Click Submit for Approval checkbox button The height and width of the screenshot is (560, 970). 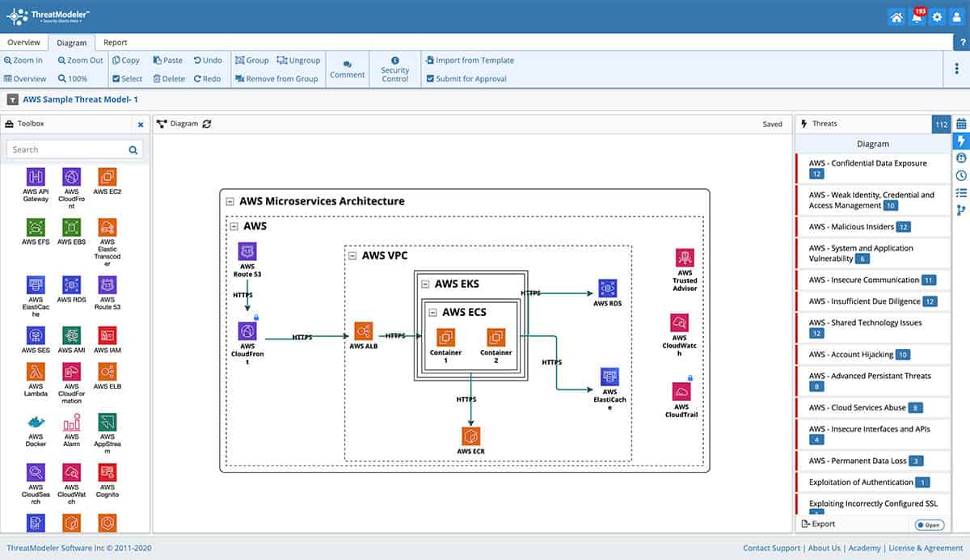point(466,78)
